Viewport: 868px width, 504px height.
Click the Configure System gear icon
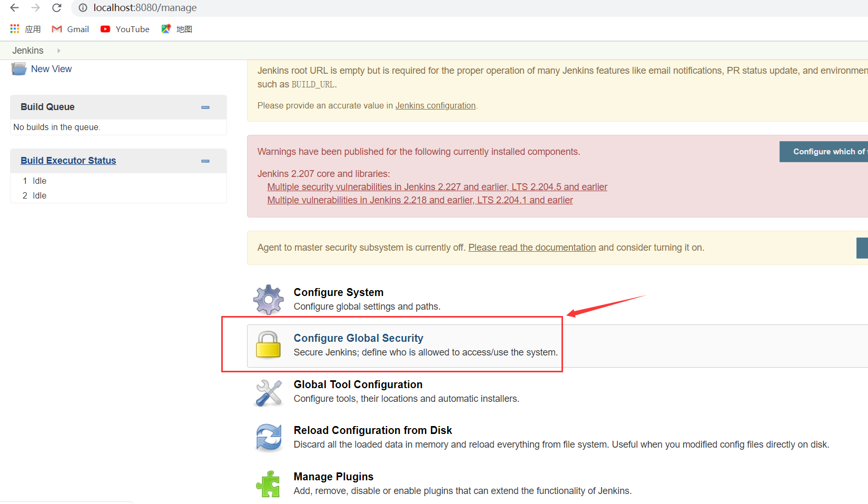click(x=269, y=299)
